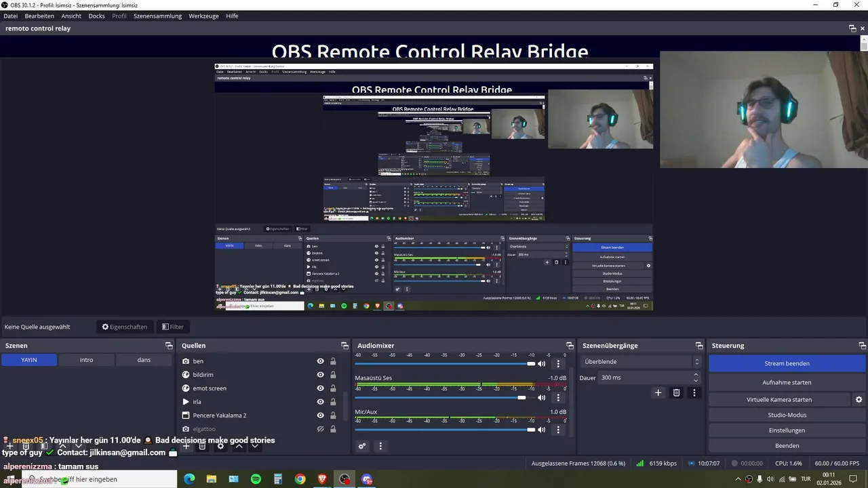Viewport: 868px width, 488px height.
Task: Hide the ben source with its eye icon
Action: pos(321,361)
